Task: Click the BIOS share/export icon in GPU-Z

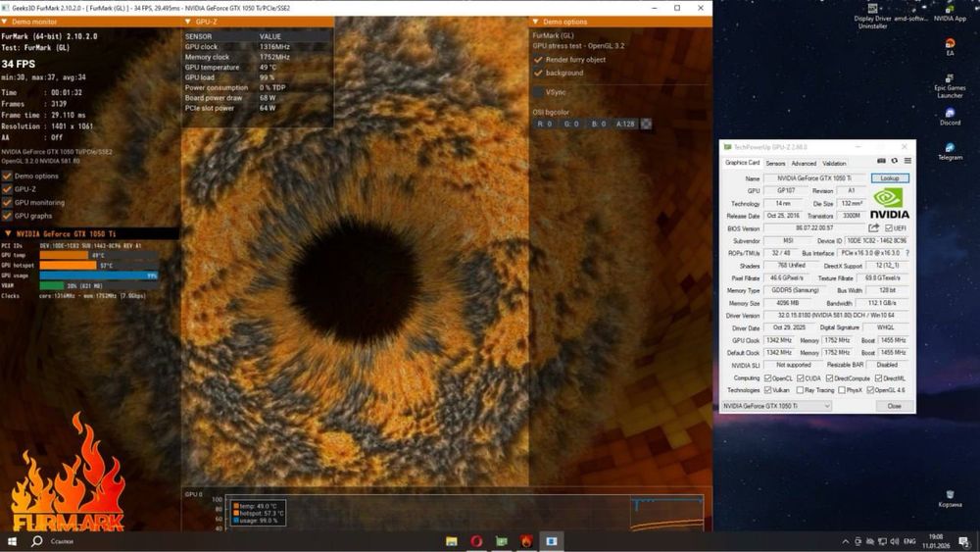Action: pos(874,228)
